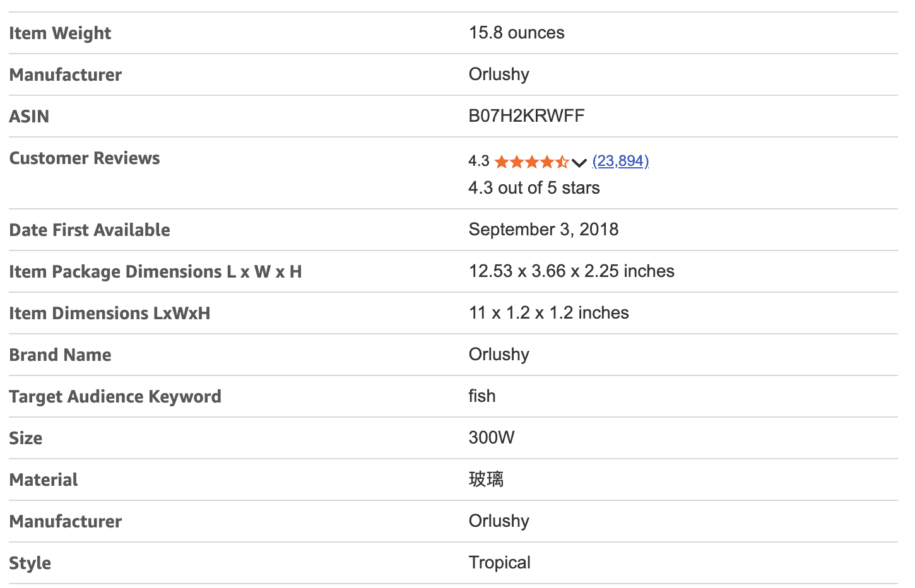Click the Material value in Chinese characters
This screenshot has height=588, width=915.
(486, 479)
